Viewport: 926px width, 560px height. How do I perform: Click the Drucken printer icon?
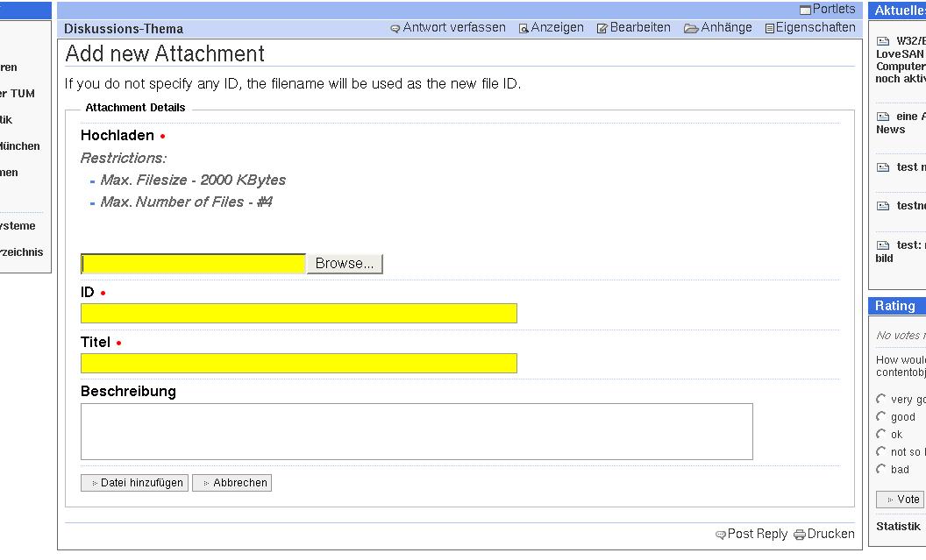[x=799, y=535]
